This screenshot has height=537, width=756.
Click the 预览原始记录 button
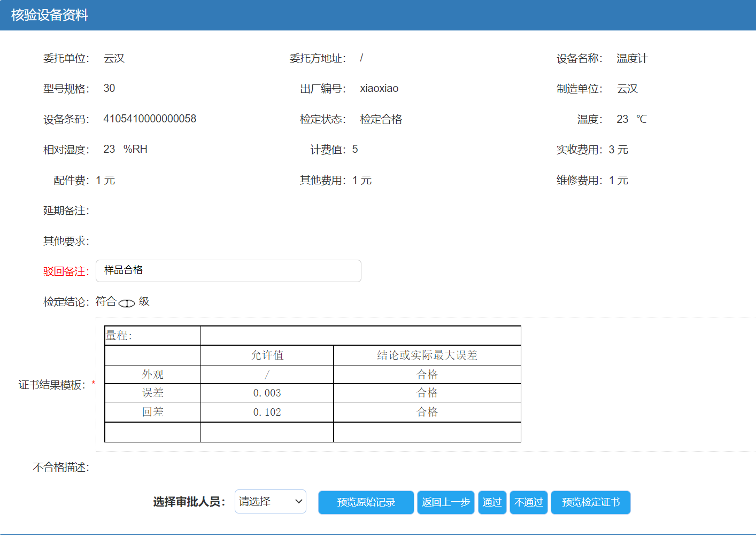(x=366, y=502)
